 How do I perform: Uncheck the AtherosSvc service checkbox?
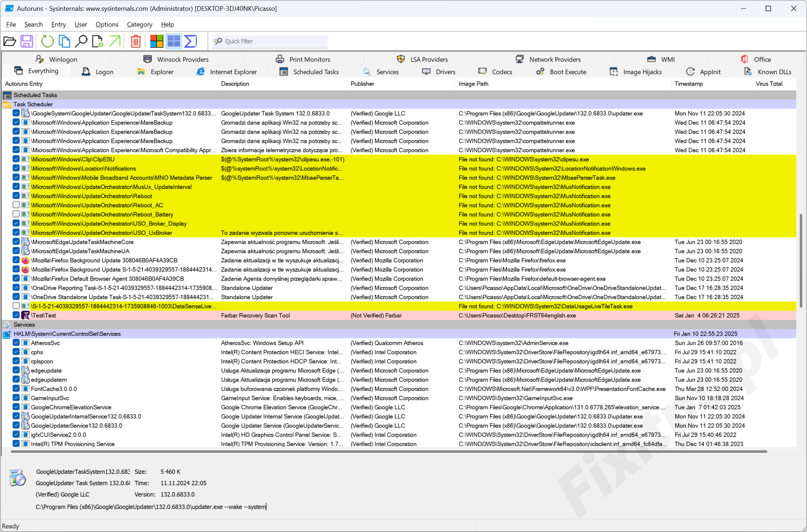tap(16, 343)
